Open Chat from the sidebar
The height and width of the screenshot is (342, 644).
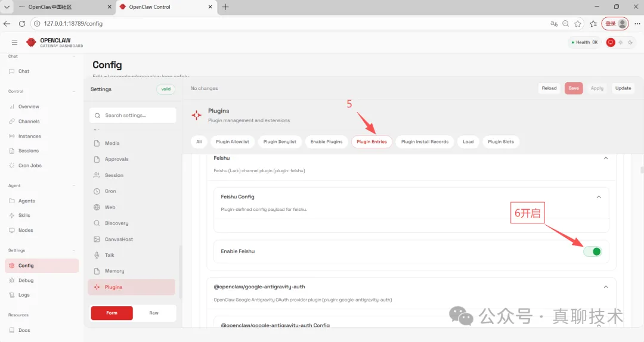pos(23,71)
